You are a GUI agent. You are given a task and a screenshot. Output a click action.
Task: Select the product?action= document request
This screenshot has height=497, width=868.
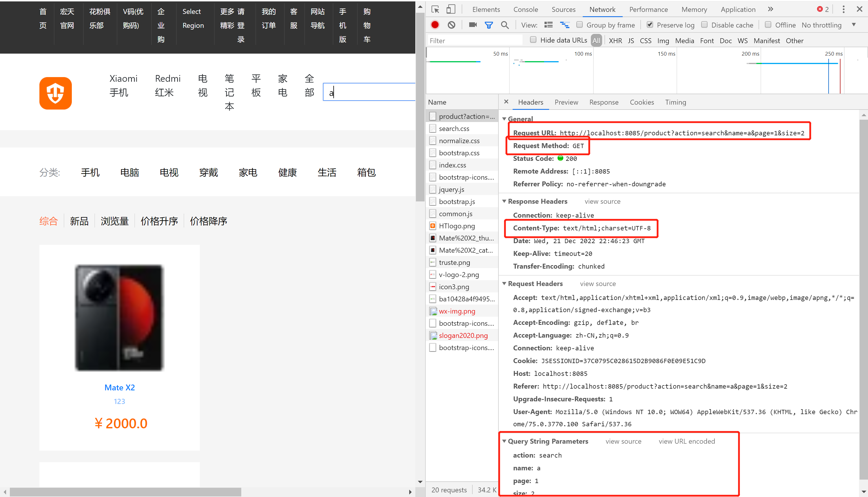tap(462, 116)
